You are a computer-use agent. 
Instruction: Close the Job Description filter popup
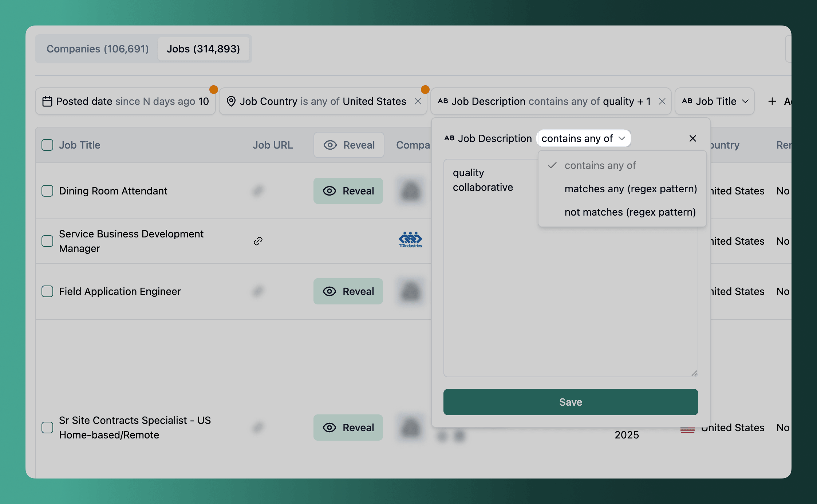coord(692,138)
